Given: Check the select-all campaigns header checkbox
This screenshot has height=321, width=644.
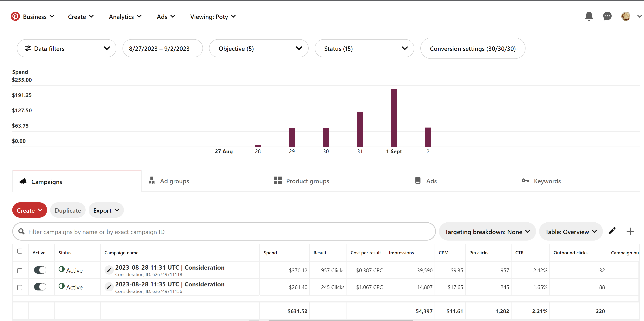Looking at the screenshot, I should coord(20,251).
